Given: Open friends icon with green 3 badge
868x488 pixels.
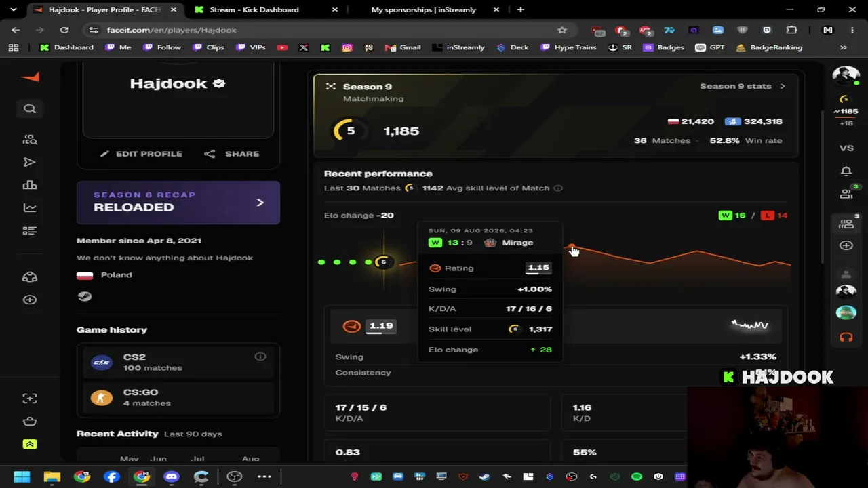Looking at the screenshot, I should click(x=847, y=193).
